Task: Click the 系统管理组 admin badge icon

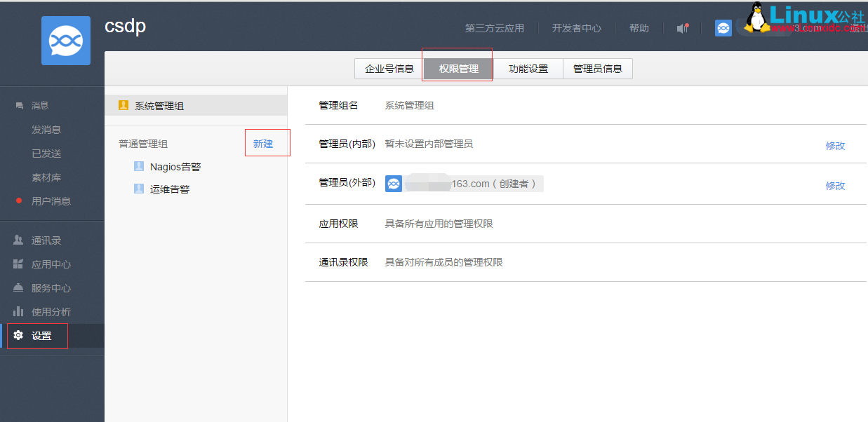Action: [124, 104]
